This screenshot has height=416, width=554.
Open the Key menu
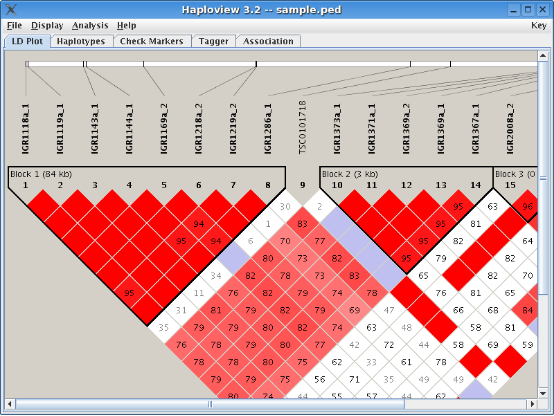click(539, 25)
